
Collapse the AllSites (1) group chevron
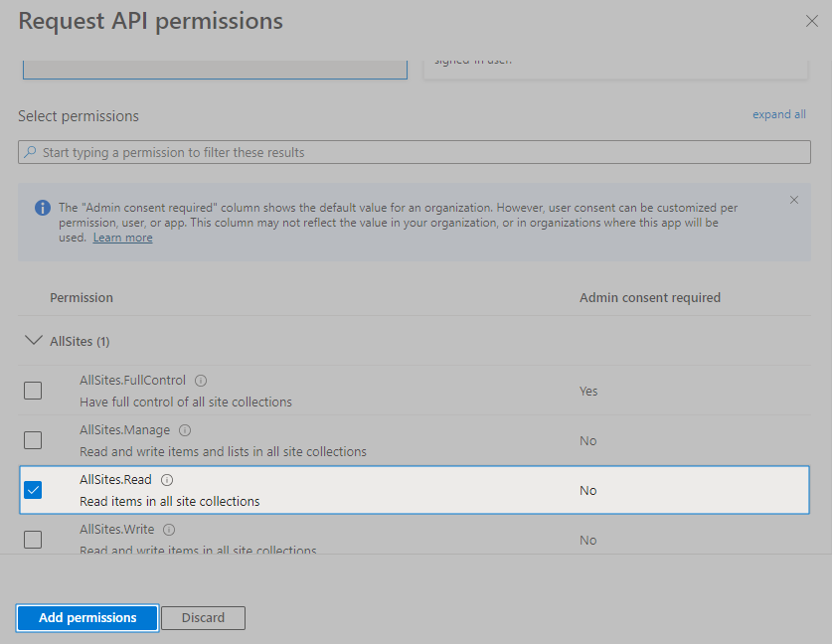pos(32,341)
